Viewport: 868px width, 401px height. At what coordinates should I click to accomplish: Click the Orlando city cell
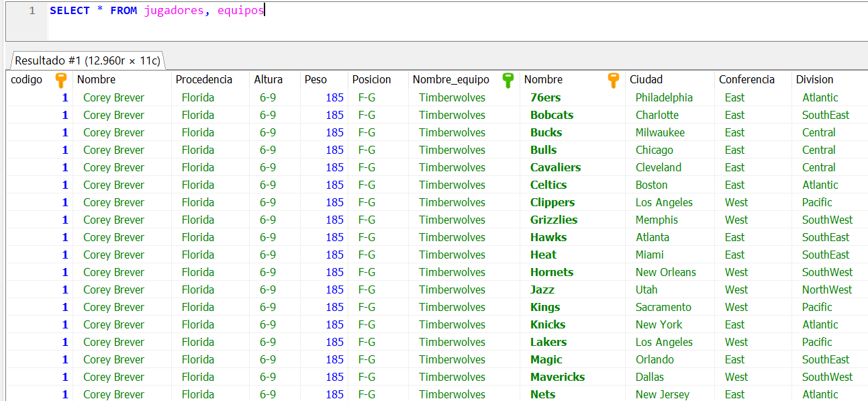click(655, 359)
